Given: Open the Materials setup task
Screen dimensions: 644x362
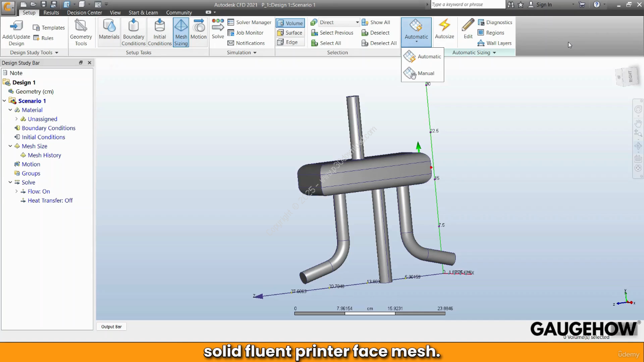Looking at the screenshot, I should click(109, 27).
